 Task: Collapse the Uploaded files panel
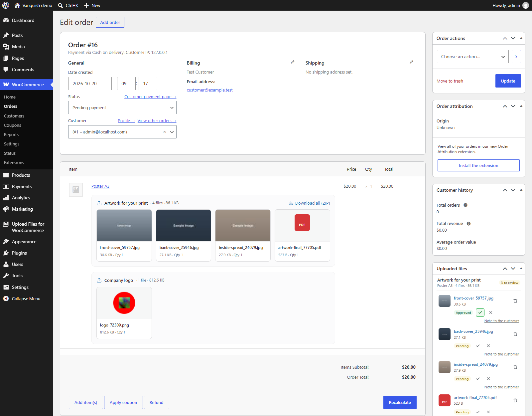tap(521, 269)
